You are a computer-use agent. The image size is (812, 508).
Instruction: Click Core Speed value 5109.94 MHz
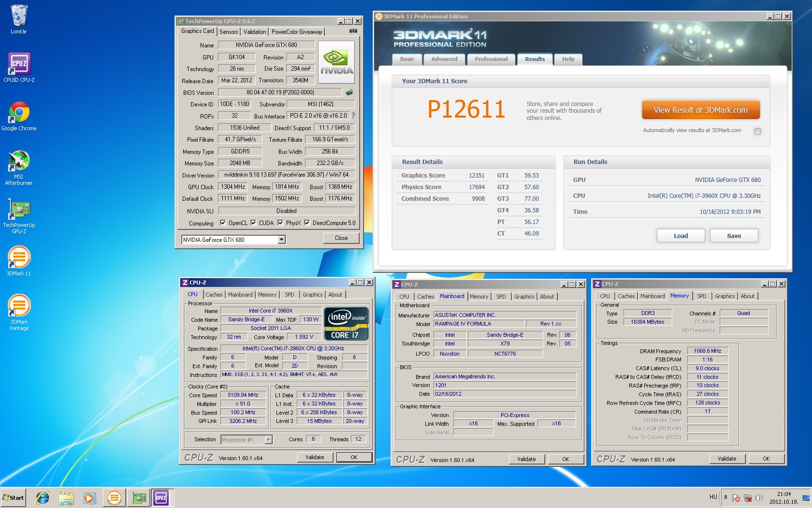[x=243, y=395]
